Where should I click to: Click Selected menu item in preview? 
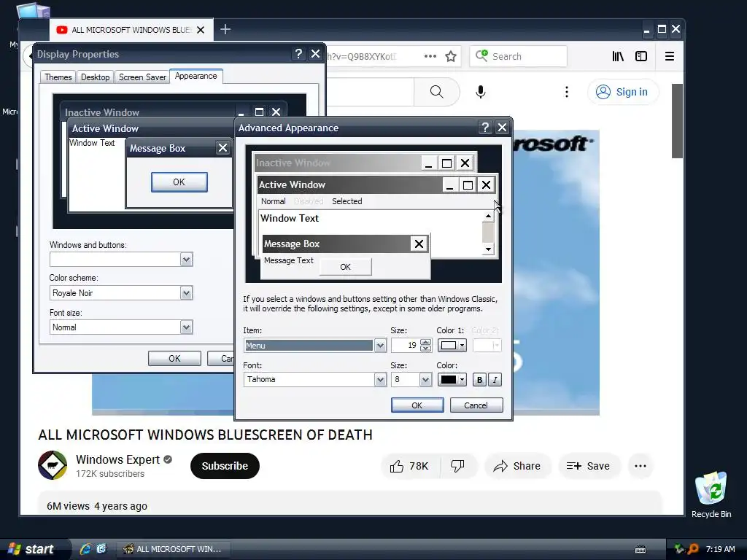347,201
